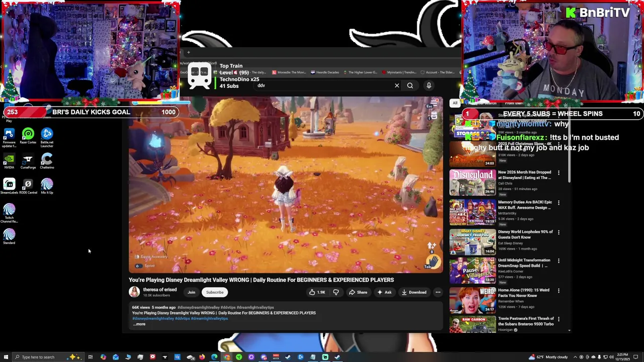Open options menu for Disneyland merch video
This screenshot has width=644, height=362.
click(x=558, y=173)
